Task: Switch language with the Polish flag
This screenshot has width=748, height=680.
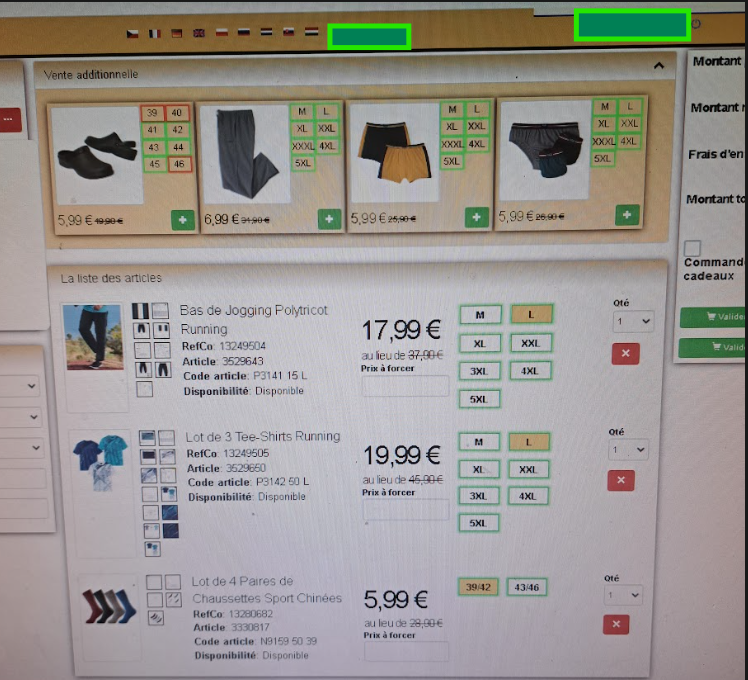Action: point(222,32)
